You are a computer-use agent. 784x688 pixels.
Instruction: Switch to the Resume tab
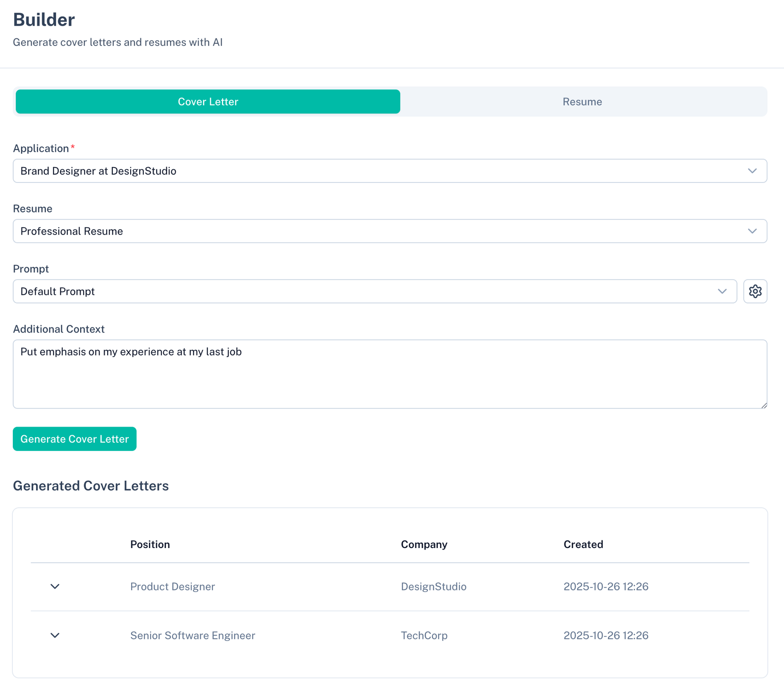pos(582,102)
